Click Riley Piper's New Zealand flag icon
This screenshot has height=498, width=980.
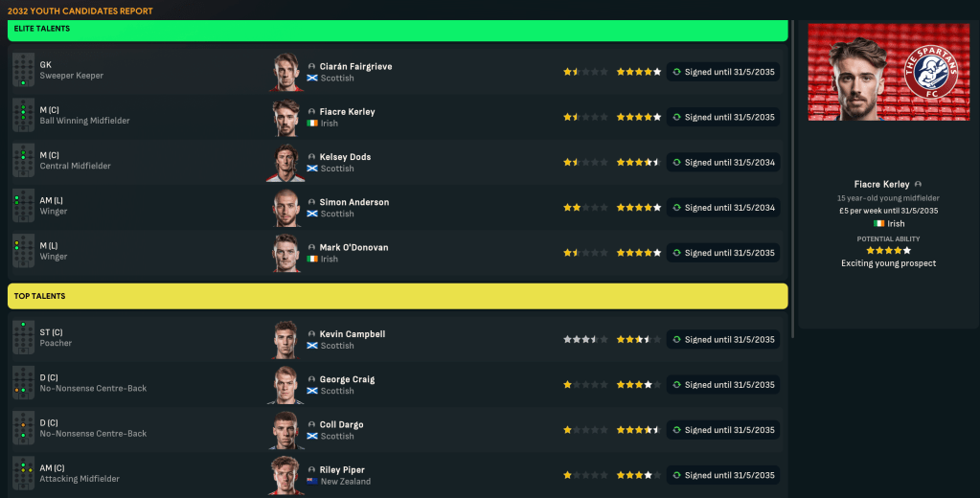(x=312, y=481)
